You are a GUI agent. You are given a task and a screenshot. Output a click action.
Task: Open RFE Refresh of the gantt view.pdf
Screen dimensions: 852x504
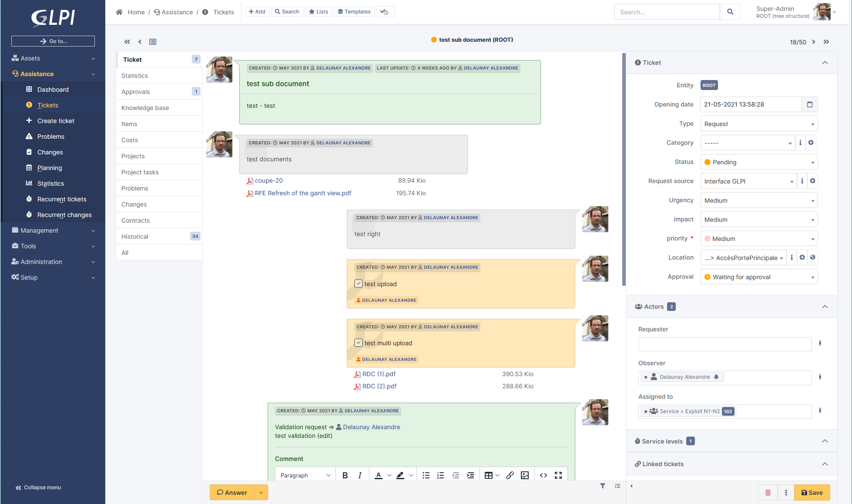pyautogui.click(x=303, y=193)
